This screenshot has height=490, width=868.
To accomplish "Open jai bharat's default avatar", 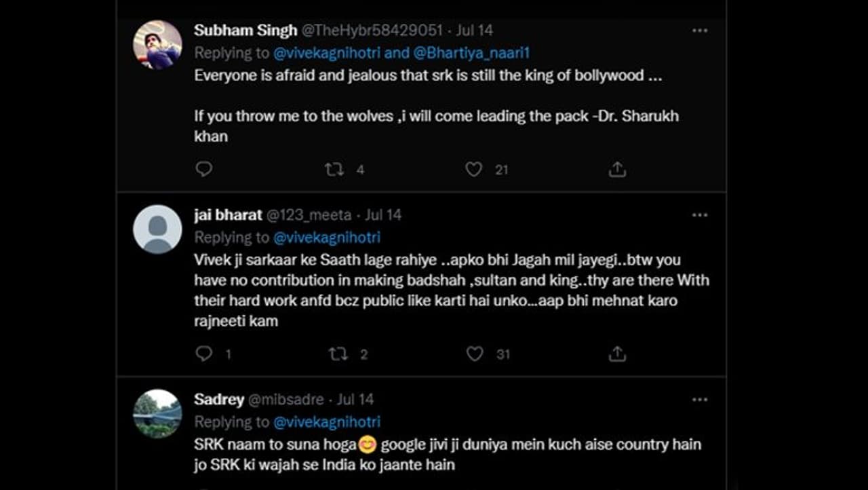I will 157,229.
